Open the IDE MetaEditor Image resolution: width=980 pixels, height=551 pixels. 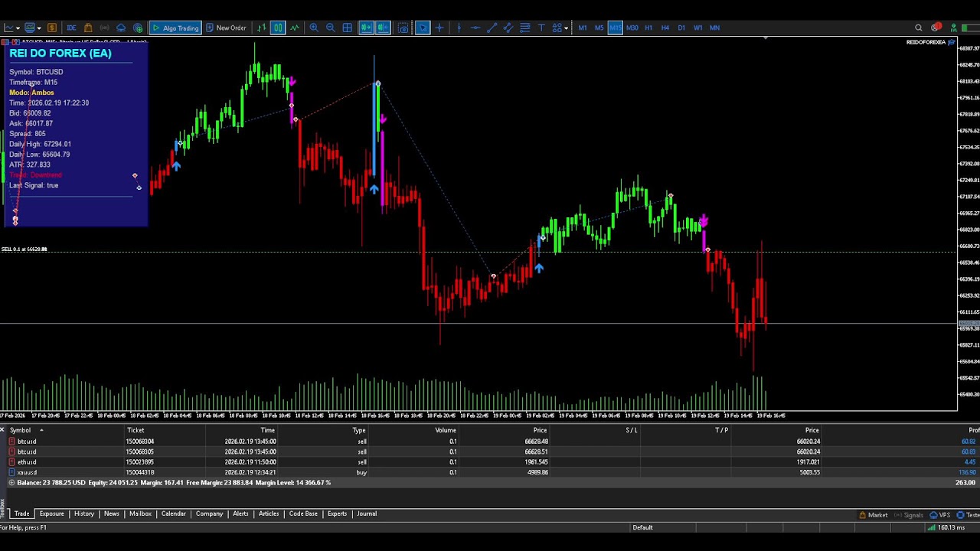tap(71, 28)
